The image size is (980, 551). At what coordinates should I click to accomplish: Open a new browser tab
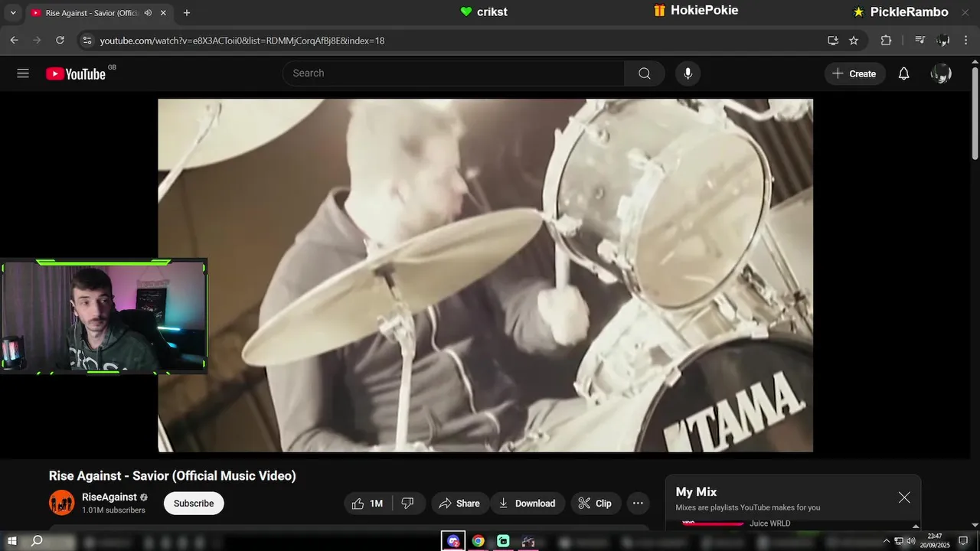tap(187, 13)
